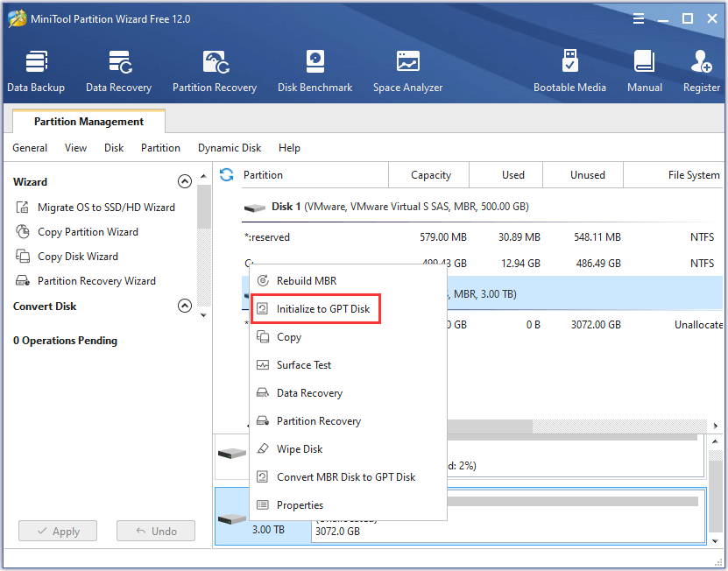Select Disk 1 VMware row
Screen dimensions: 728x571
click(483, 207)
